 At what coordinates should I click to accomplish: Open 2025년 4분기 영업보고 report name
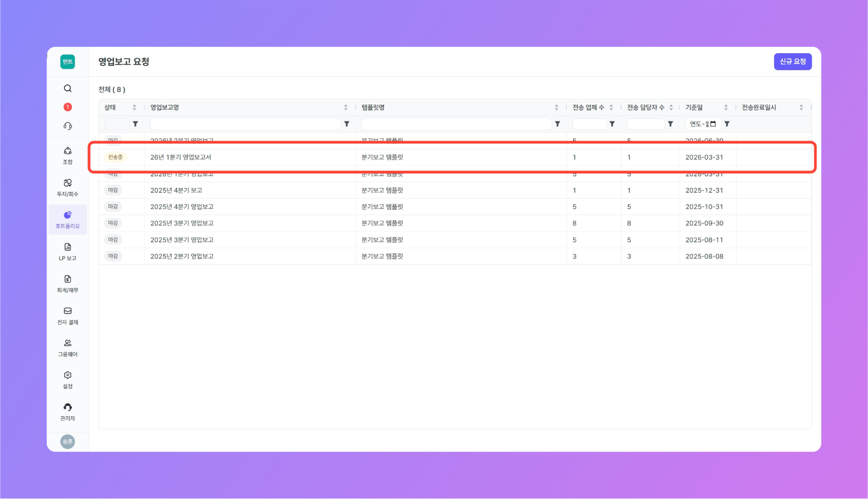pos(182,207)
